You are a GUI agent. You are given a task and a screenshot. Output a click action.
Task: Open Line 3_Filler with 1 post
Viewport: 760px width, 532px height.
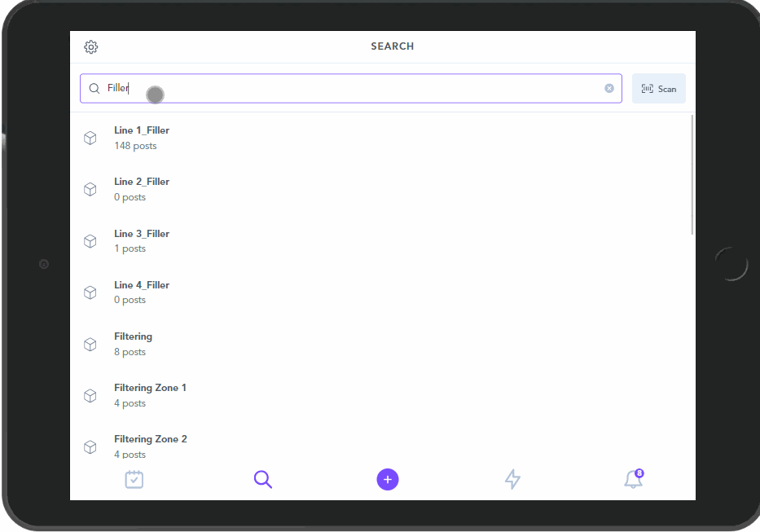142,241
